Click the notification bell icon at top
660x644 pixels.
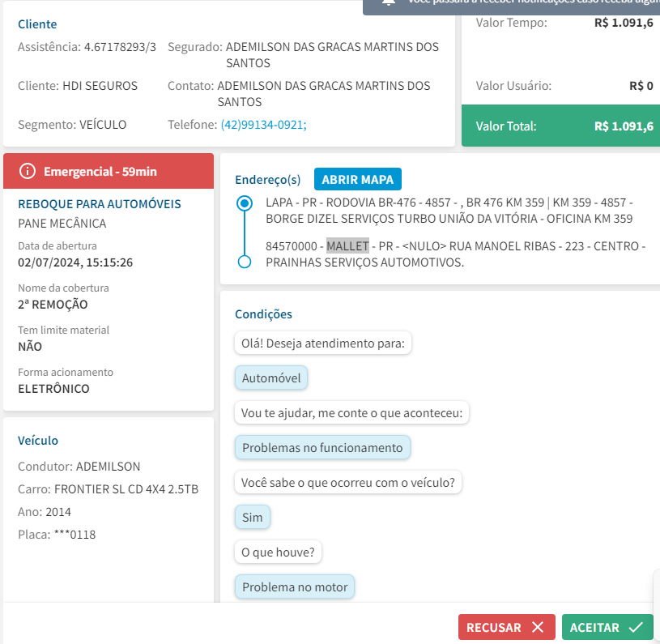[388, 2]
